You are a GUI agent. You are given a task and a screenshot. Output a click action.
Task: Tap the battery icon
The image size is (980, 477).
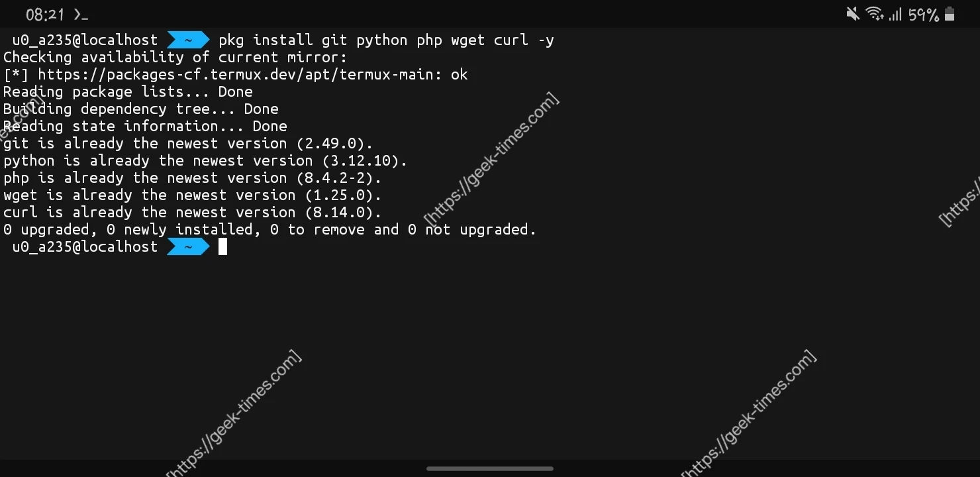coord(950,14)
